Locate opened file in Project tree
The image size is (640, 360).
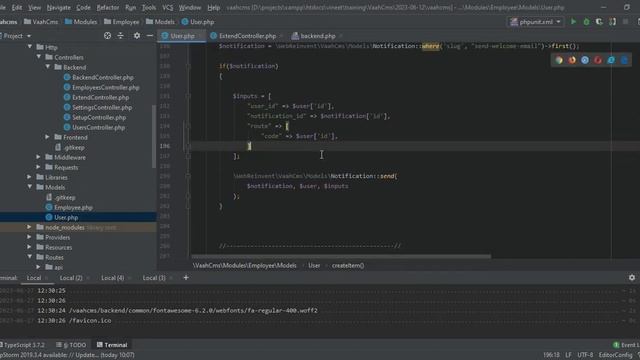tap(107, 36)
